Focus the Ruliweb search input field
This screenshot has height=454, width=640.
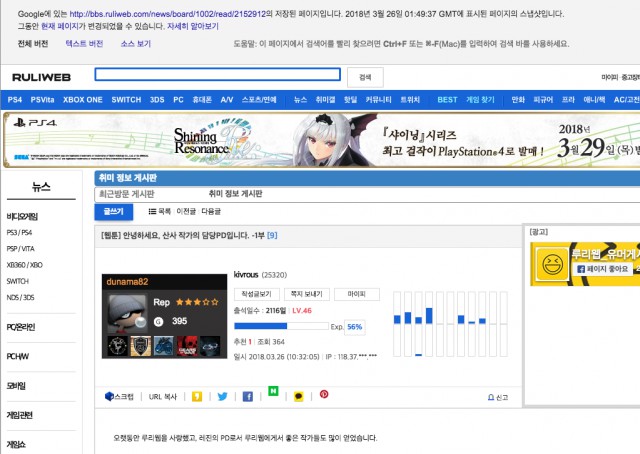(218, 74)
